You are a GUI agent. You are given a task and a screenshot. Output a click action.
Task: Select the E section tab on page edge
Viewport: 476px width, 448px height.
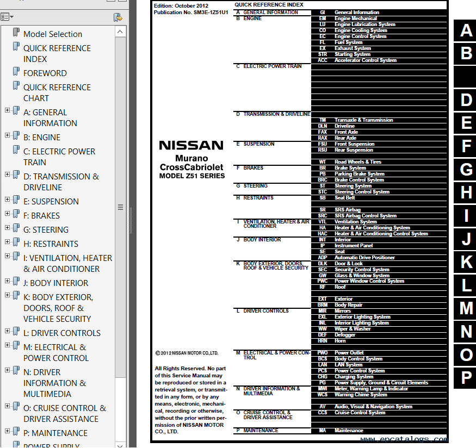coord(465,123)
